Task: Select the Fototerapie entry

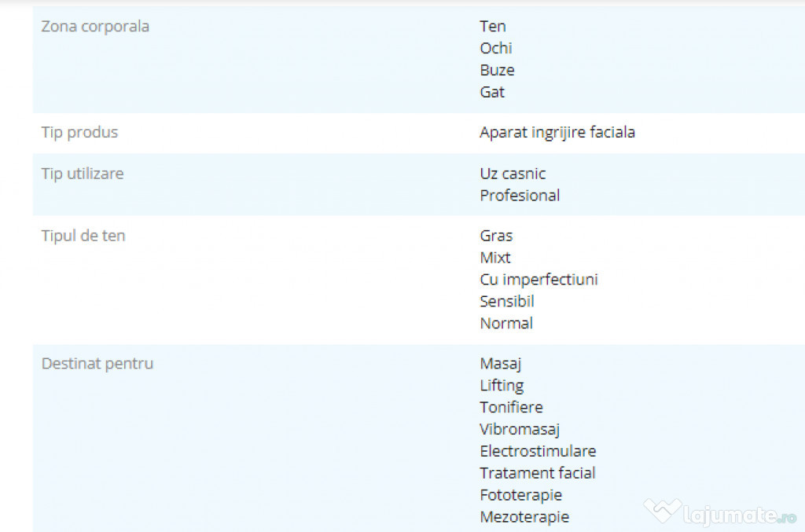Action: tap(520, 495)
